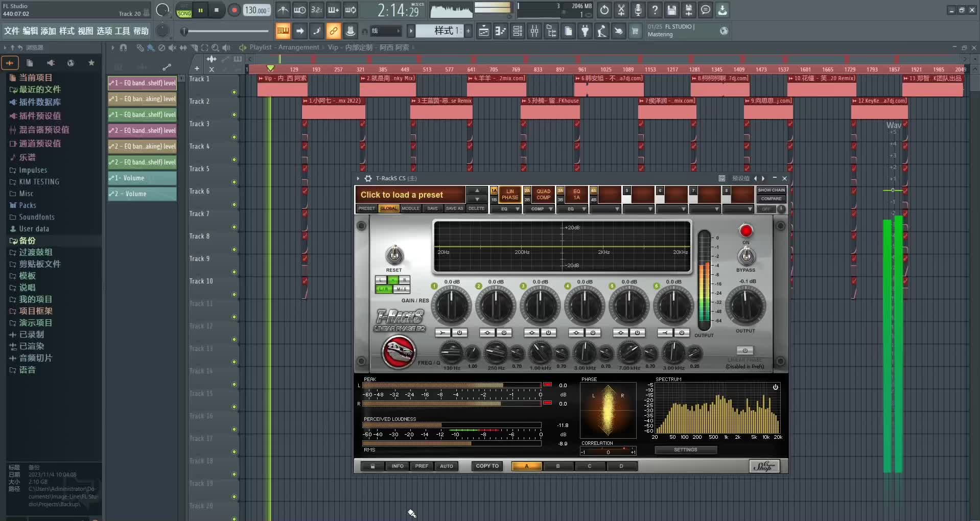This screenshot has width=980, height=521.
Task: Arm the red record button
Action: click(234, 10)
